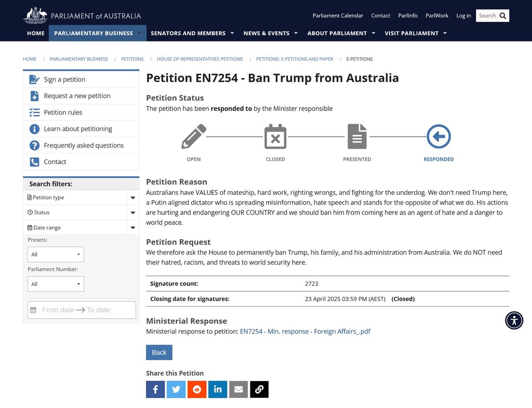Open Frequently asked questions page

tap(84, 146)
